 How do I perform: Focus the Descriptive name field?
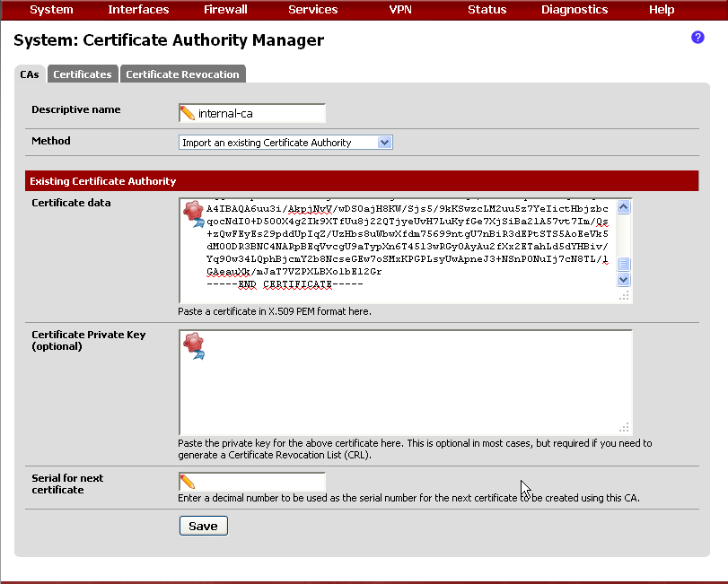point(252,113)
